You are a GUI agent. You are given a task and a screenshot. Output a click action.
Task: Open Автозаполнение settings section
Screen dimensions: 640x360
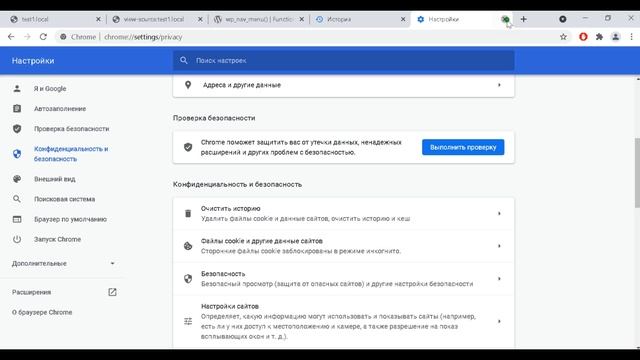pos(60,109)
